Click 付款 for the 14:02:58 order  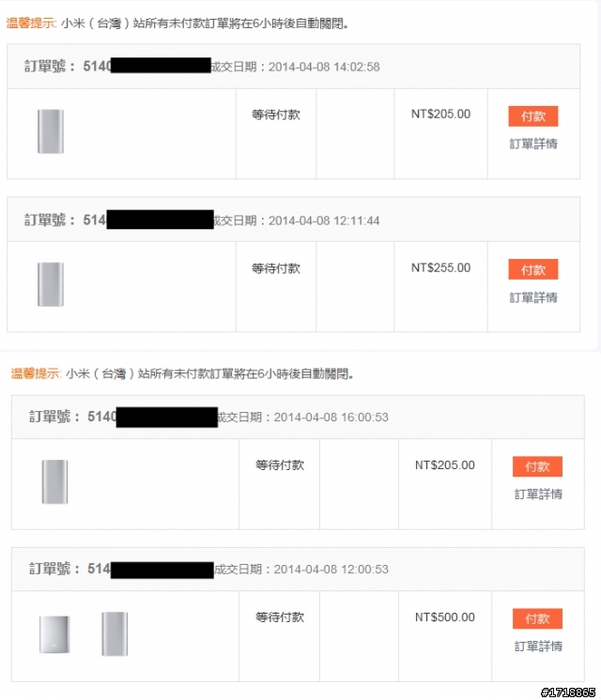533,116
